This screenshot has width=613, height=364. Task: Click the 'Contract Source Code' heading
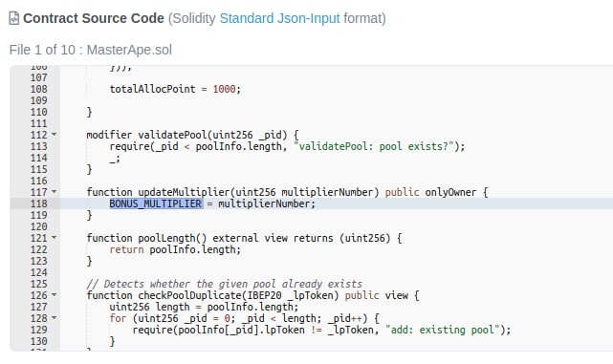[94, 18]
